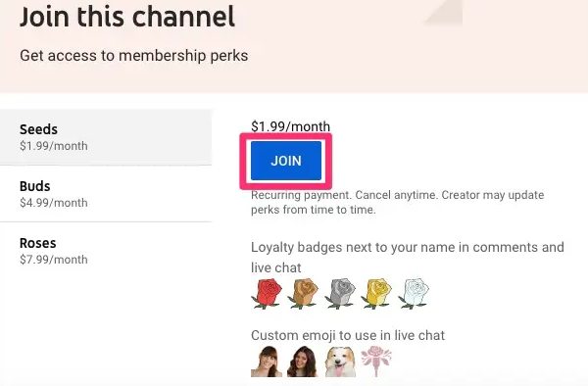The image size is (588, 386).
Task: Click the second woman face emoji
Action: tap(302, 362)
